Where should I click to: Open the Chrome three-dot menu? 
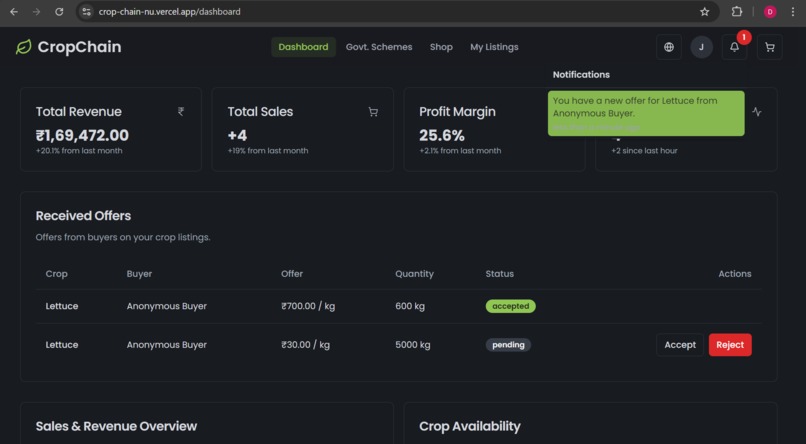793,11
